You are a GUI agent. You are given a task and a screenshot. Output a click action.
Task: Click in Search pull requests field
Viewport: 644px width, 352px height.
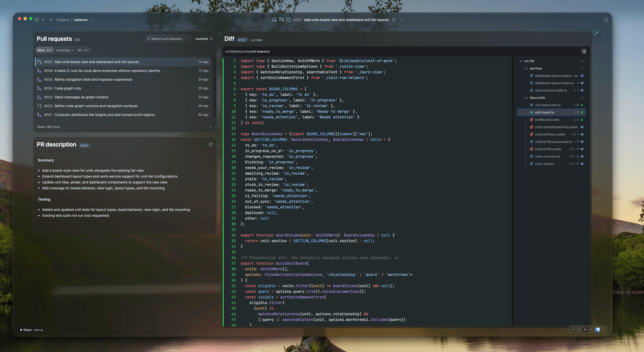tap(168, 39)
